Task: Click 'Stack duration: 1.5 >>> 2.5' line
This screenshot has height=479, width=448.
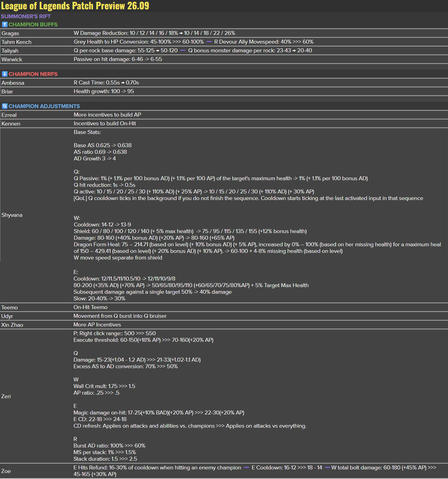Action: (105, 459)
